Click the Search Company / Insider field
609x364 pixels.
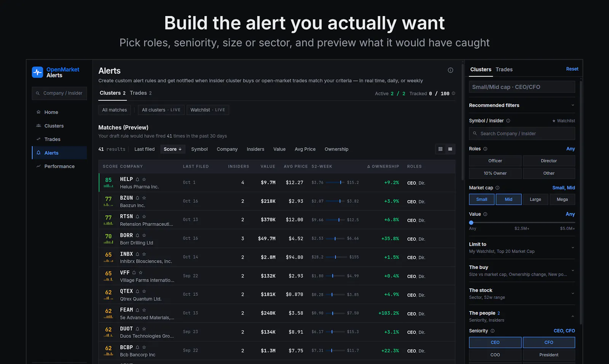coord(522,134)
